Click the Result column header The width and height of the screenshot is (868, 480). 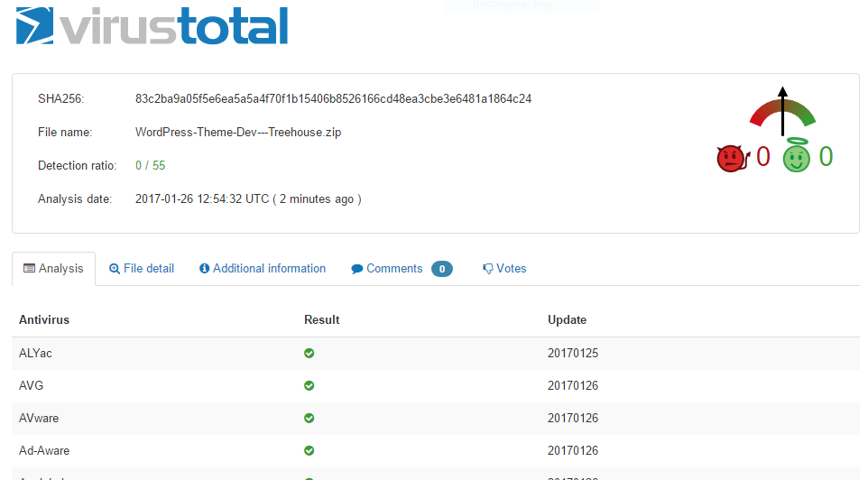pyautogui.click(x=321, y=320)
